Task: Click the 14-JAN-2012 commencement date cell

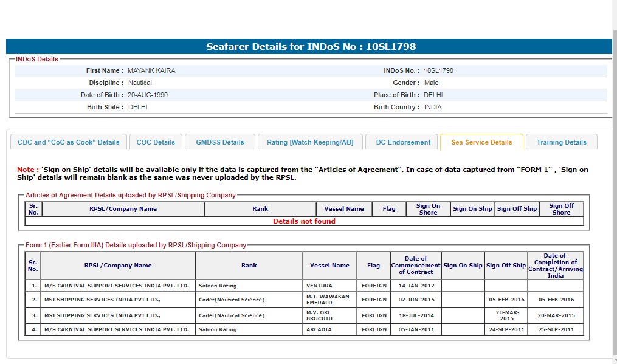Action: tap(415, 286)
